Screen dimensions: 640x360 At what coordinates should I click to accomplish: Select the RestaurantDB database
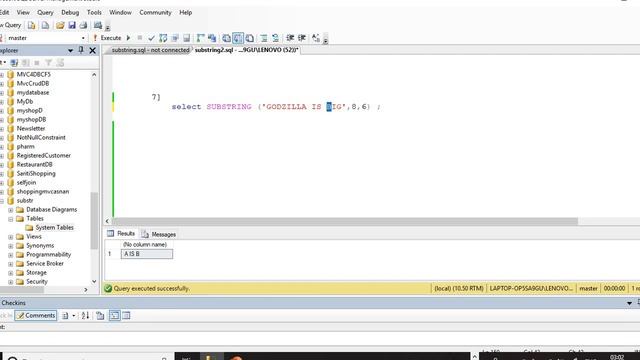tap(34, 164)
